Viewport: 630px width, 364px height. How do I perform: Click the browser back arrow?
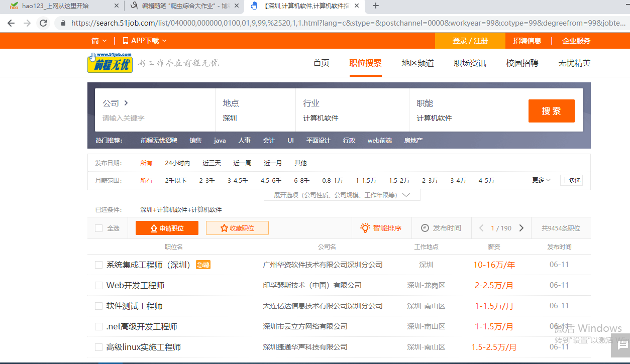pyautogui.click(x=11, y=23)
